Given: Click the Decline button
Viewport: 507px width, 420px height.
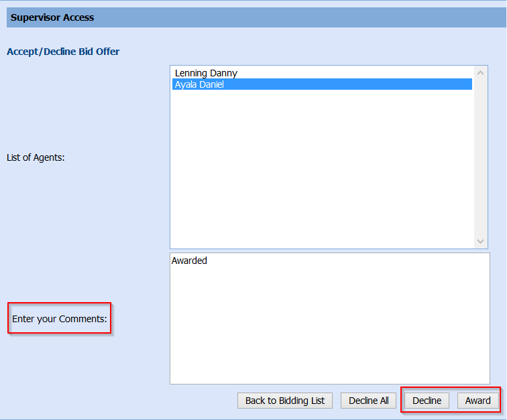Looking at the screenshot, I should point(427,401).
